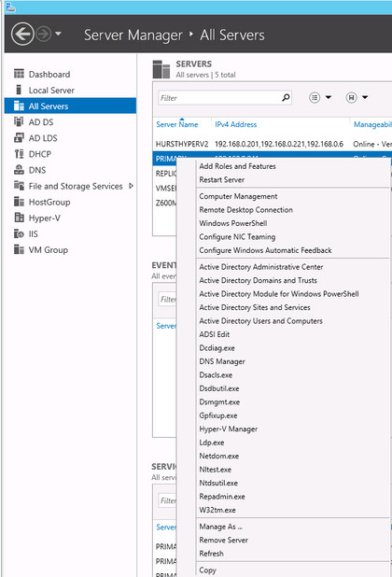
Task: Click the forward navigation arrow button
Action: 44,35
